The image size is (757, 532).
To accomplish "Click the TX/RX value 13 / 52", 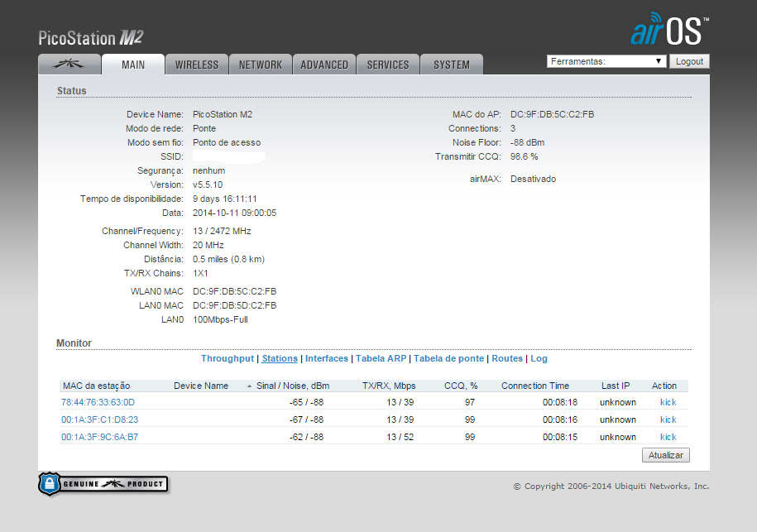I will pos(400,438).
